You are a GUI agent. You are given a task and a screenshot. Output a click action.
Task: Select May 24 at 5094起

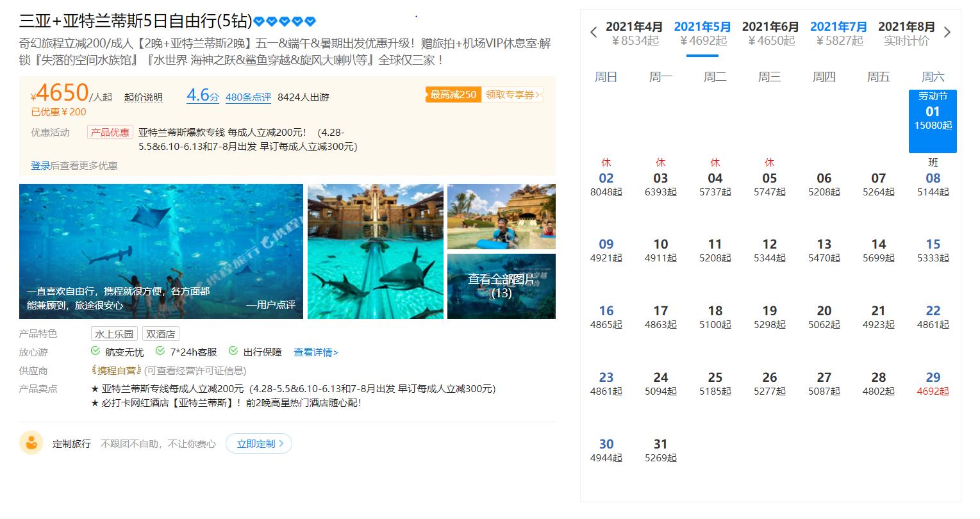tap(661, 384)
